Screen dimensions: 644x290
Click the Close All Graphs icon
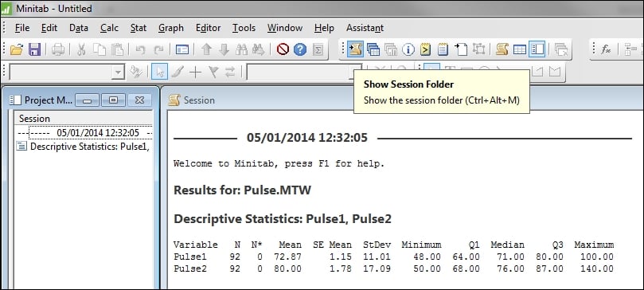560,49
